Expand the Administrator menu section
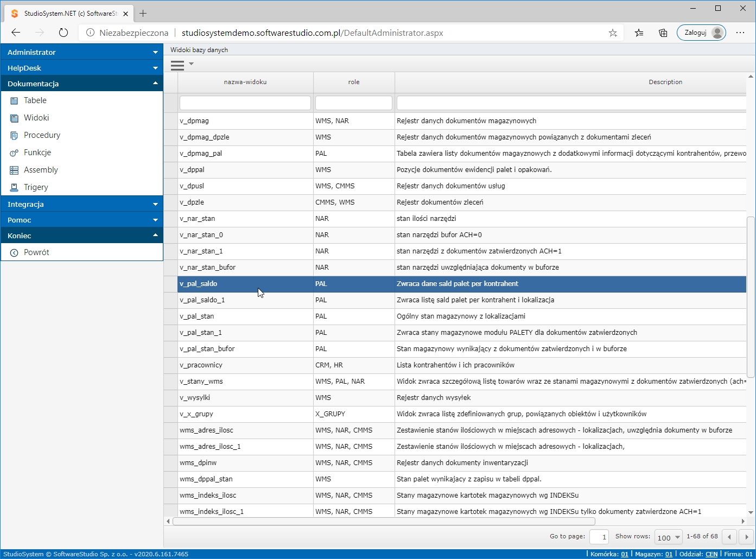756x559 pixels. click(82, 52)
